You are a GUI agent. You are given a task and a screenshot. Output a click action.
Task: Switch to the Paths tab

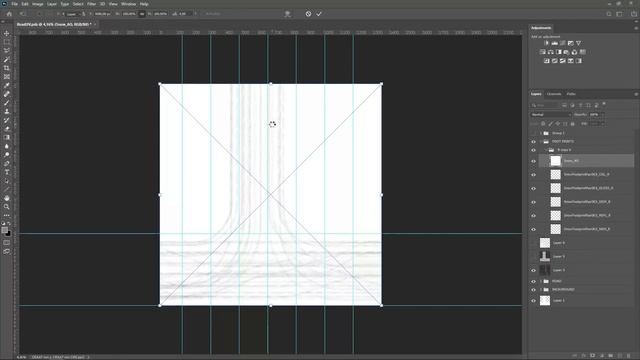point(571,94)
